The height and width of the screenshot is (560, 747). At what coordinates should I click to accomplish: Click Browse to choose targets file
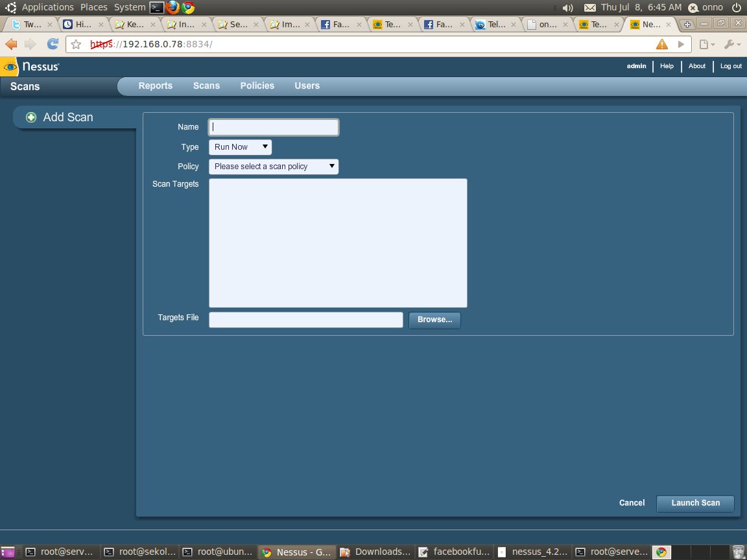(434, 320)
